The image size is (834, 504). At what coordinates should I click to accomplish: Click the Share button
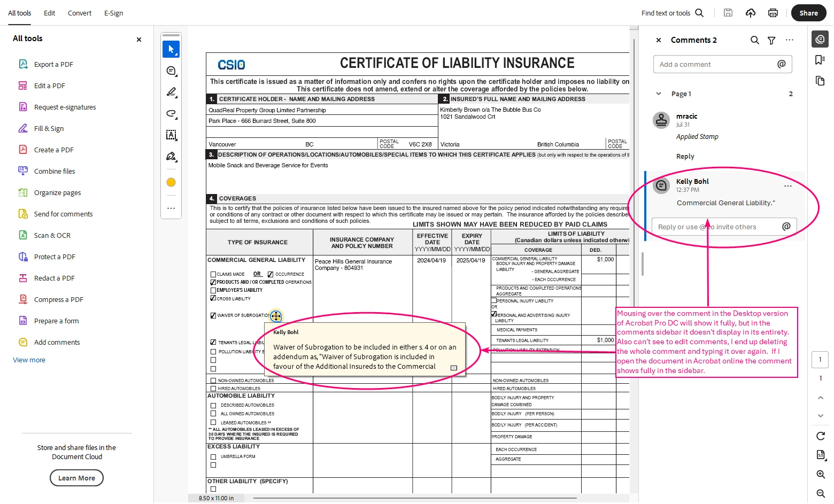pyautogui.click(x=808, y=13)
